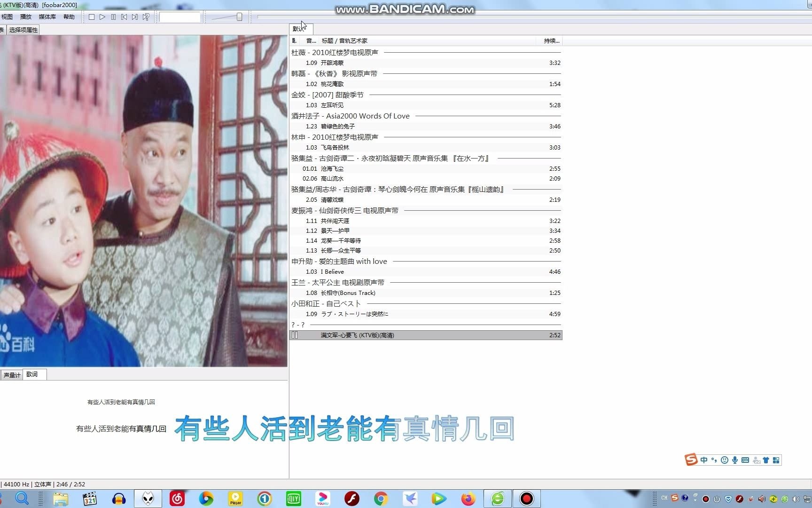Select track 1.08 长相守(Bonus Track)
The height and width of the screenshot is (508, 812).
coord(426,293)
